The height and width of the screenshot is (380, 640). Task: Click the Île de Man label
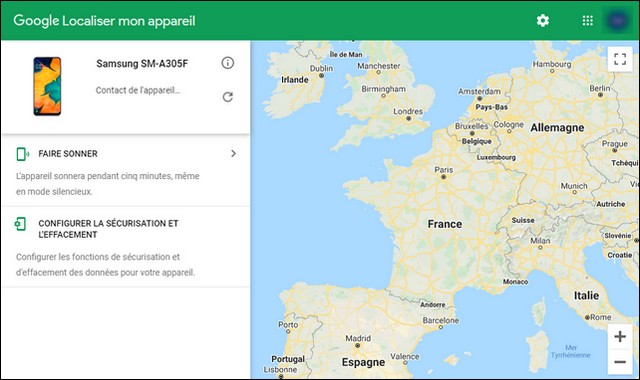click(346, 54)
